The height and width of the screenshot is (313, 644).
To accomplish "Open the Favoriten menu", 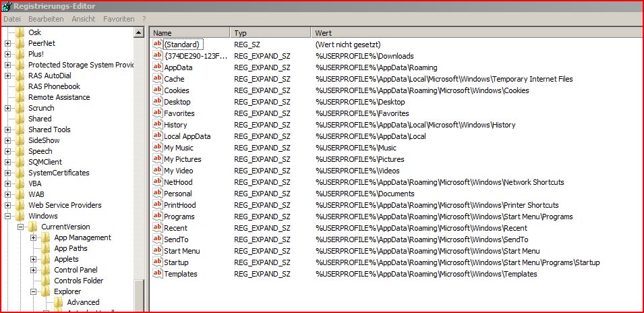I will pos(119,19).
